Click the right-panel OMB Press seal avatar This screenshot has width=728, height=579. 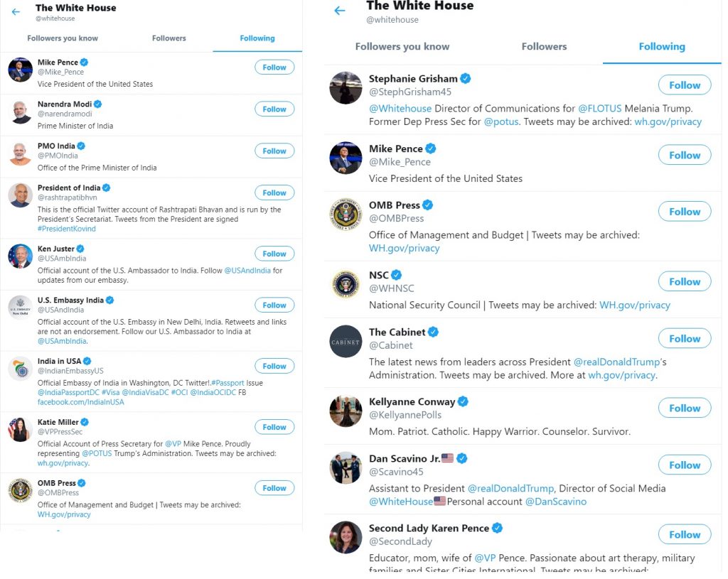tap(346, 215)
